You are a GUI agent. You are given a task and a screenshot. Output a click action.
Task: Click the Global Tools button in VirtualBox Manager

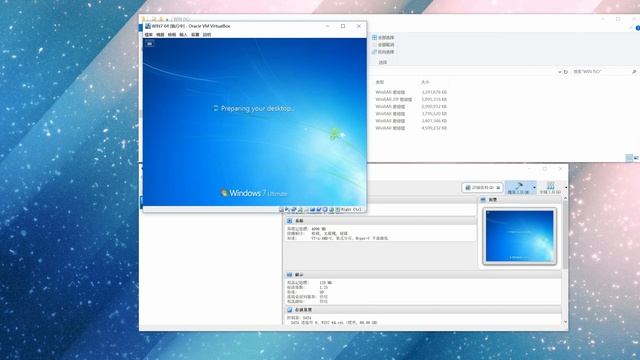tap(550, 188)
